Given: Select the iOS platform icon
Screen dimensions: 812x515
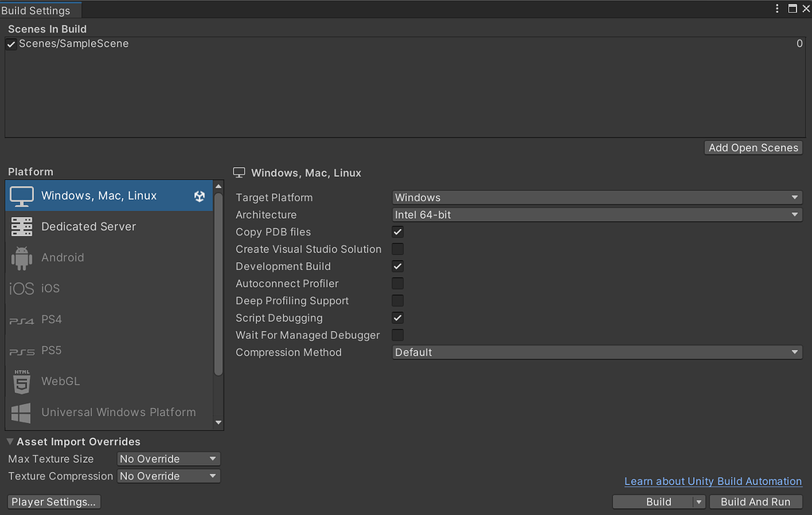Looking at the screenshot, I should coord(21,288).
